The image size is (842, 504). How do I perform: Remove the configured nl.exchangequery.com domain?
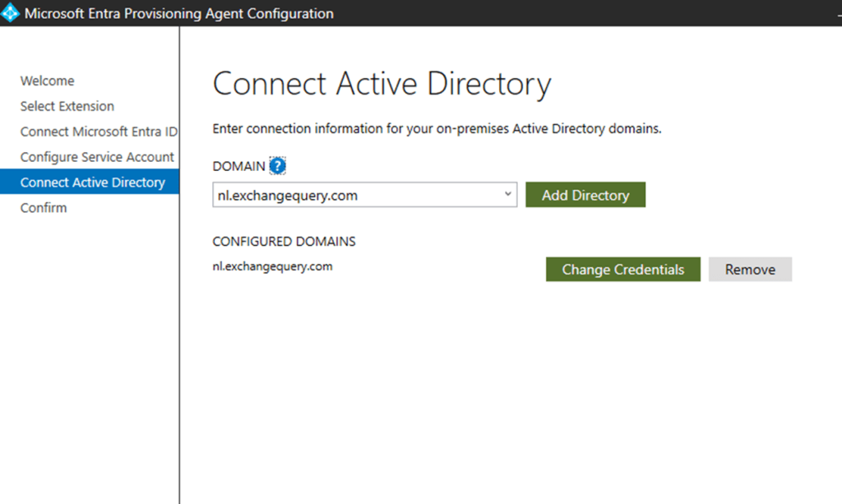tap(750, 270)
